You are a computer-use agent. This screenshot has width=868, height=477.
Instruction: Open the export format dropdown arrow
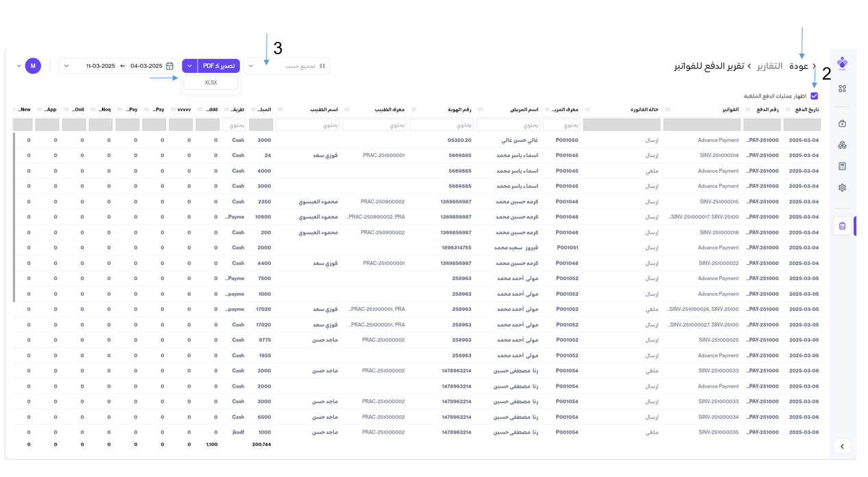click(190, 66)
